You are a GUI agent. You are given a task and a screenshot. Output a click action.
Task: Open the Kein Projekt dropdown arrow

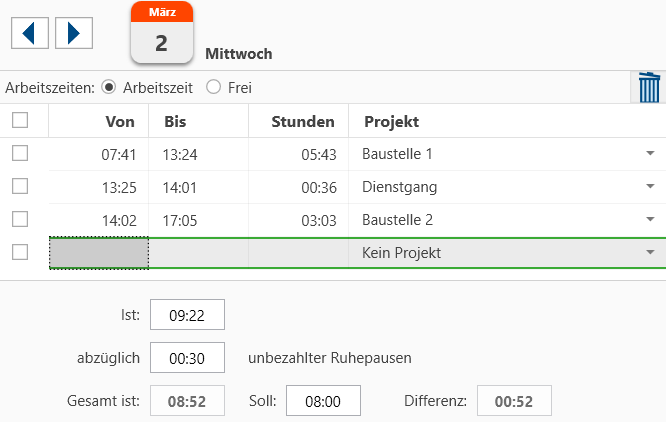point(650,253)
